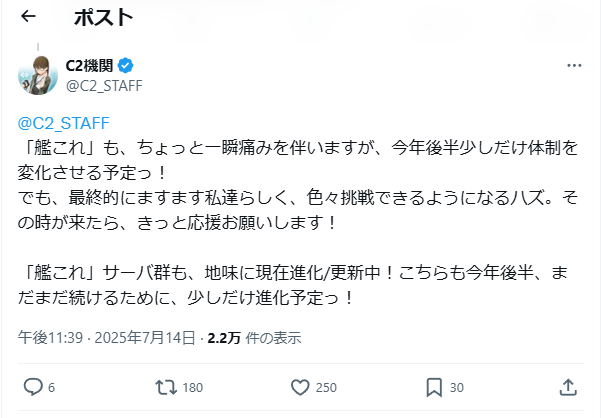Viewport: 601px width, 418px height.
Task: Open the share icon menu
Action: click(x=567, y=386)
